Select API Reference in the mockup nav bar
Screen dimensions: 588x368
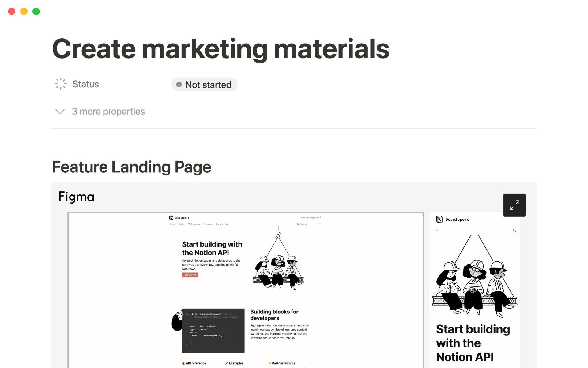[194, 224]
